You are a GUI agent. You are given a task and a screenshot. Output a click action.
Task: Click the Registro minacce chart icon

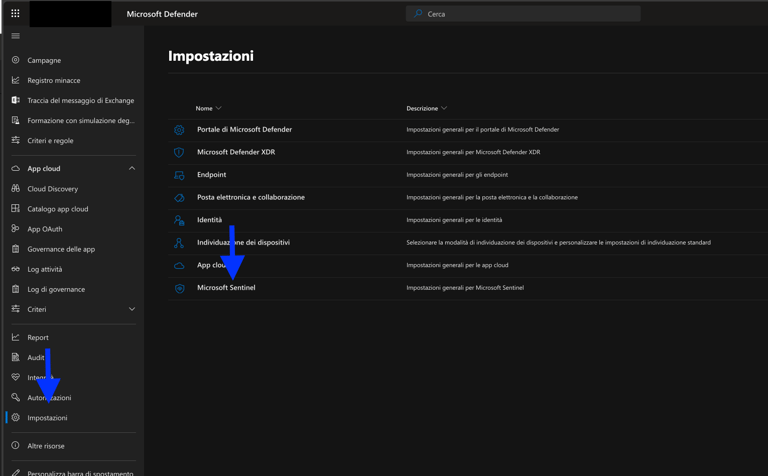[x=16, y=80]
